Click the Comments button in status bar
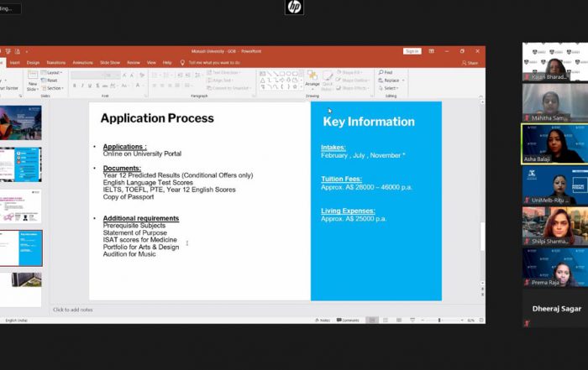This screenshot has height=370, width=588. (x=348, y=320)
